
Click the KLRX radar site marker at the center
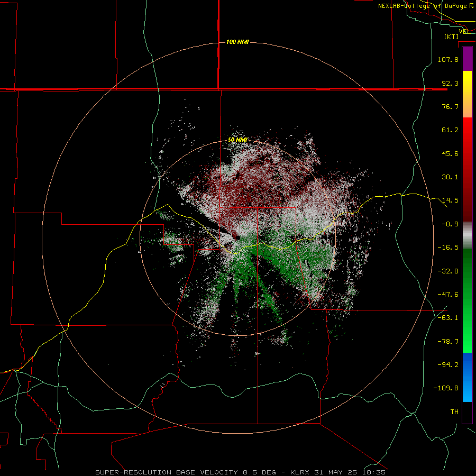click(x=237, y=237)
